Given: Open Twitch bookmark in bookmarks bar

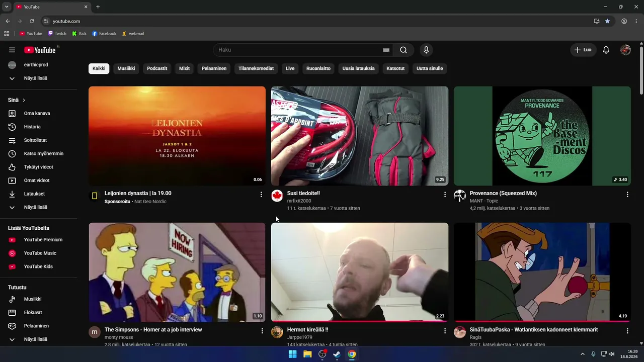Looking at the screenshot, I should (57, 34).
